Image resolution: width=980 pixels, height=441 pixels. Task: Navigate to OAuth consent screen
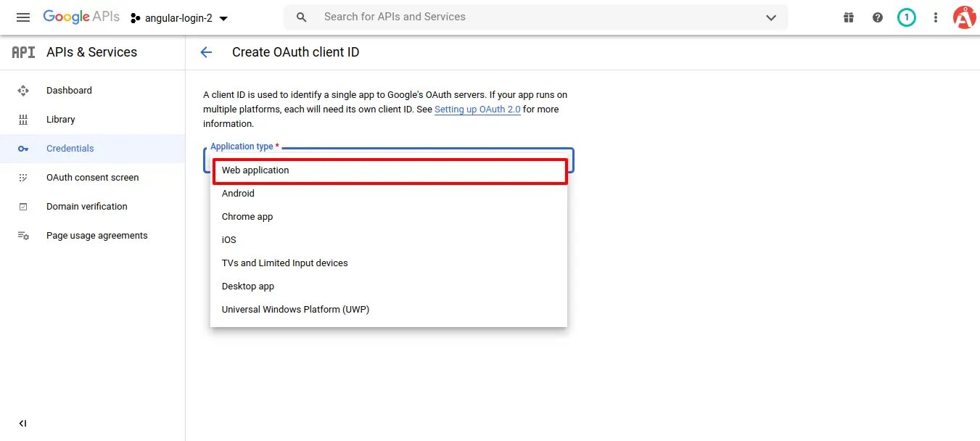pyautogui.click(x=92, y=178)
